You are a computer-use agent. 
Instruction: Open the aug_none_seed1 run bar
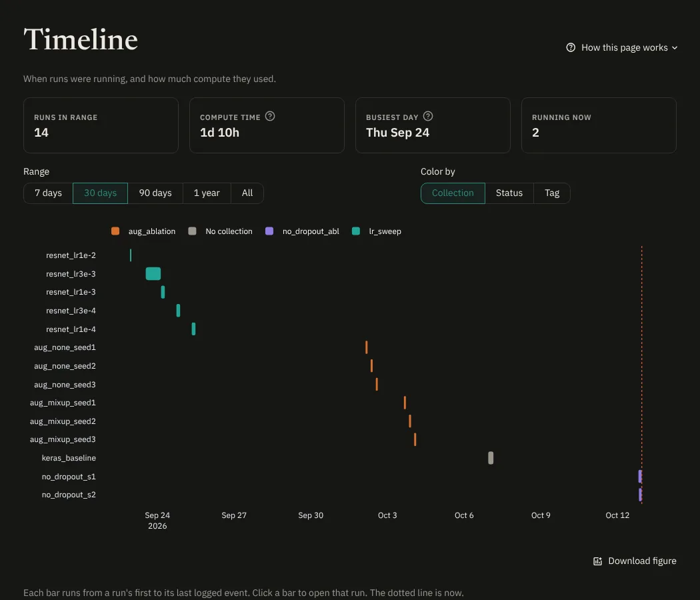pos(367,347)
